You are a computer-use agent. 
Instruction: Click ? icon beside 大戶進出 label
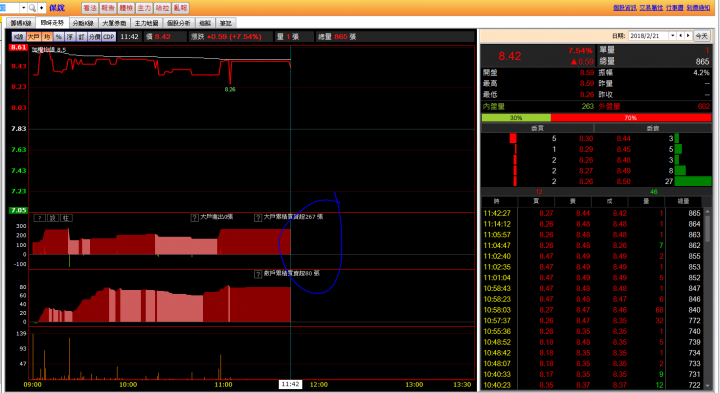194,218
